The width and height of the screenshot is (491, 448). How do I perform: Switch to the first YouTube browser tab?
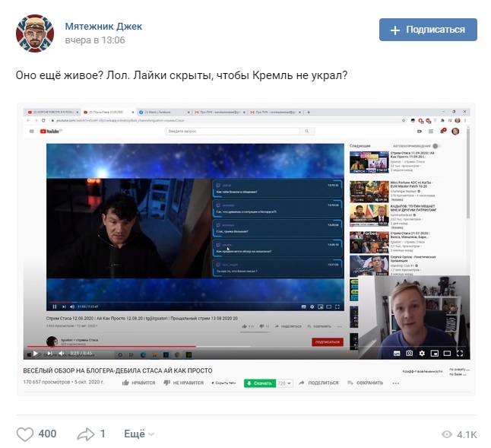click(53, 112)
